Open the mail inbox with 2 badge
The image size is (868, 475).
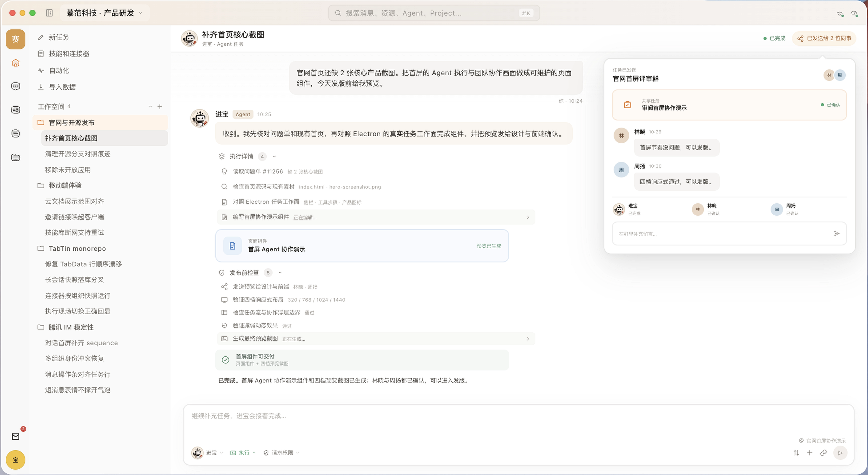[x=16, y=436]
